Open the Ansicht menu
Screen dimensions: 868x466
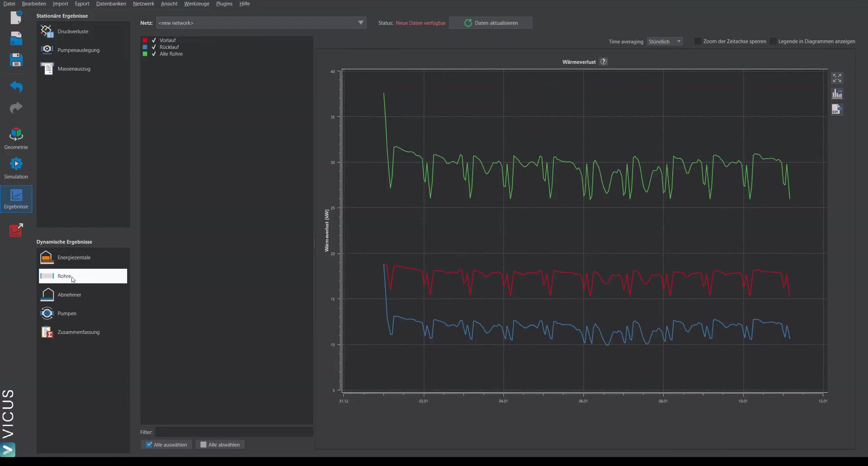[169, 4]
